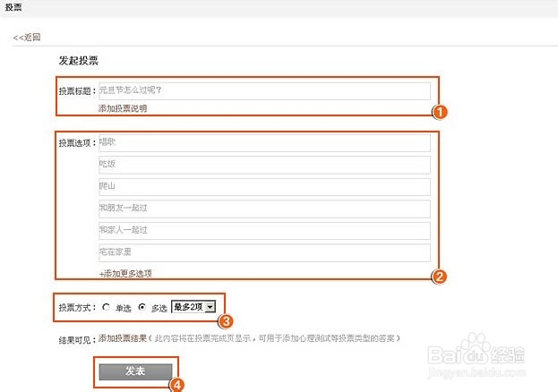Open the 最多2项 dropdown
The width and height of the screenshot is (558, 392).
[x=193, y=307]
